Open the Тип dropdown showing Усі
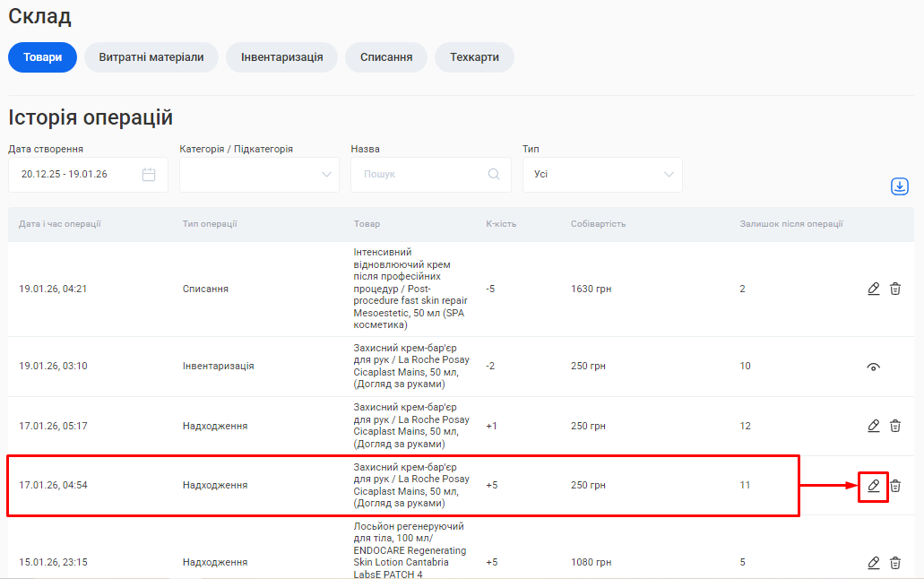Viewport: 924px width, 579px height. 602,175
